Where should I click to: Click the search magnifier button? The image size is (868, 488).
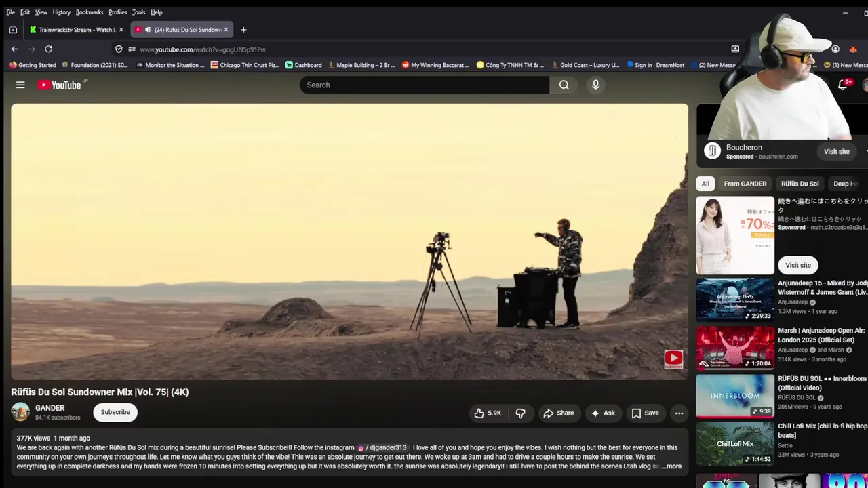(564, 85)
